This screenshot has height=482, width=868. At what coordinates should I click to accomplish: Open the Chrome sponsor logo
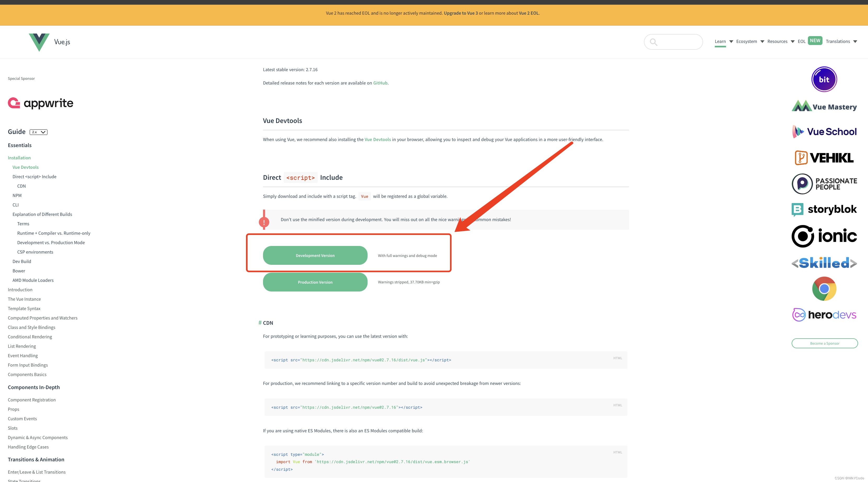[824, 289]
